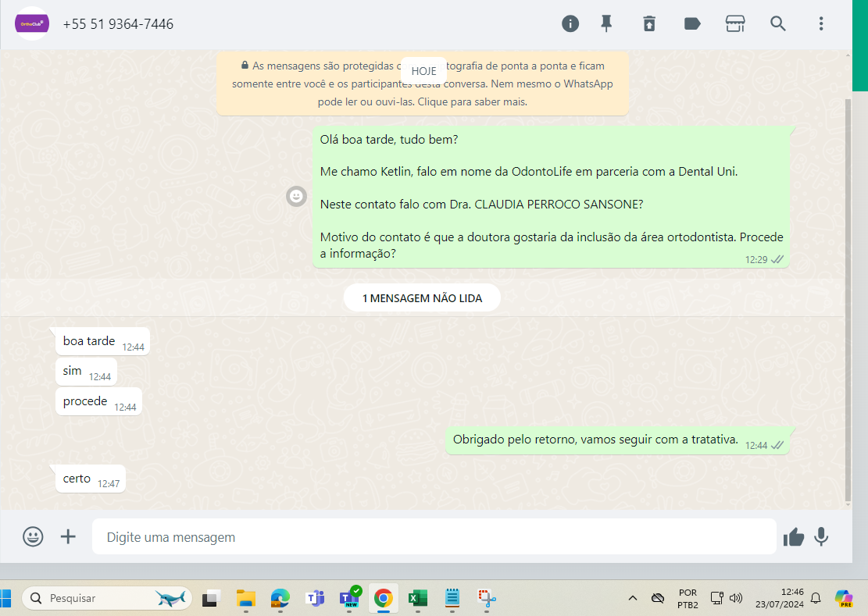The height and width of the screenshot is (616, 868).
Task: Open the label tag icon in header
Action: [x=692, y=23]
